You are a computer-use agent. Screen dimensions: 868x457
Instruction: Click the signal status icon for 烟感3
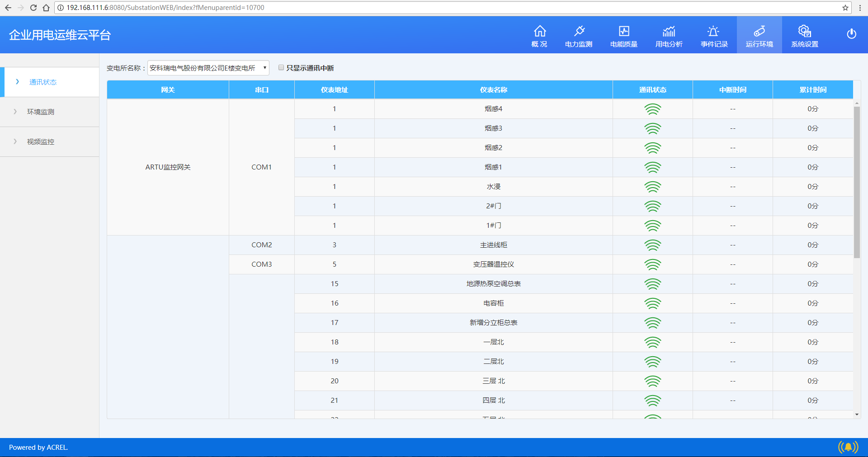click(x=653, y=128)
